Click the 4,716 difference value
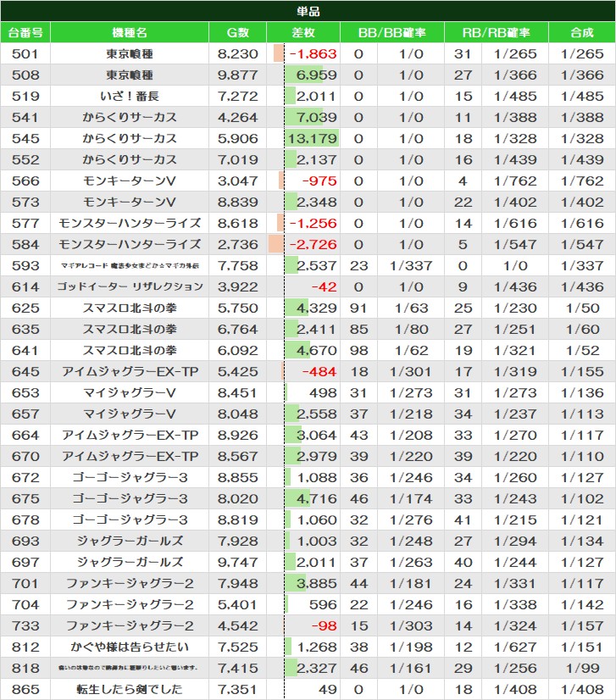616x700 pixels. pos(317,499)
